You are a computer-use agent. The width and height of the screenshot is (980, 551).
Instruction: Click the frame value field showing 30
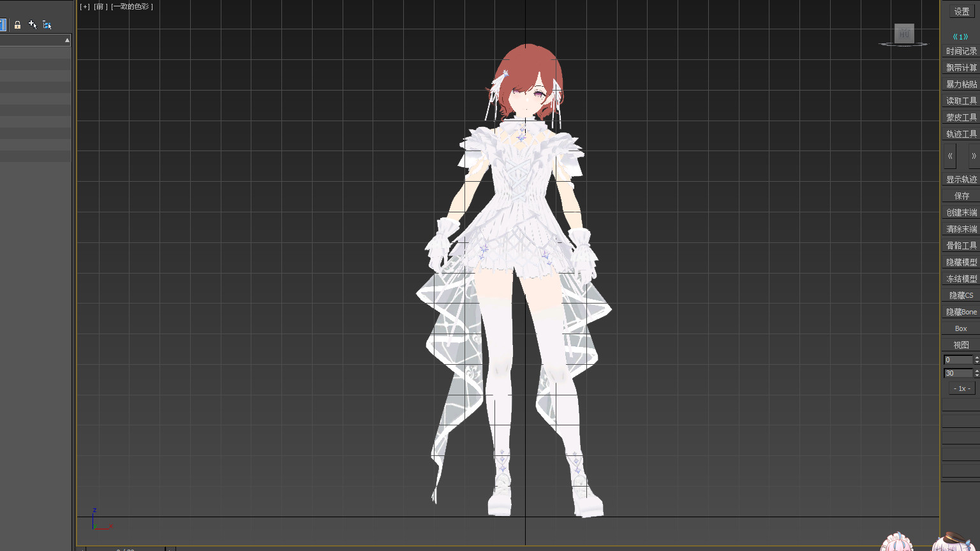(x=958, y=373)
